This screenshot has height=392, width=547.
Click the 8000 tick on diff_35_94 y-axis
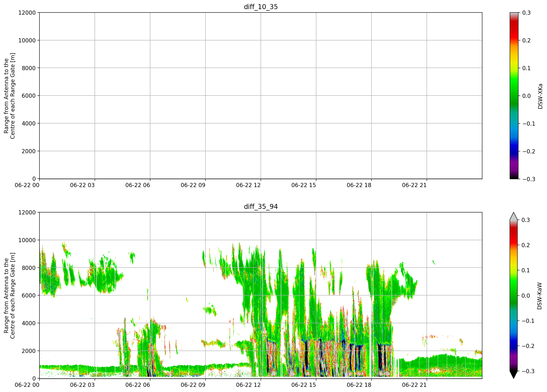pos(29,268)
